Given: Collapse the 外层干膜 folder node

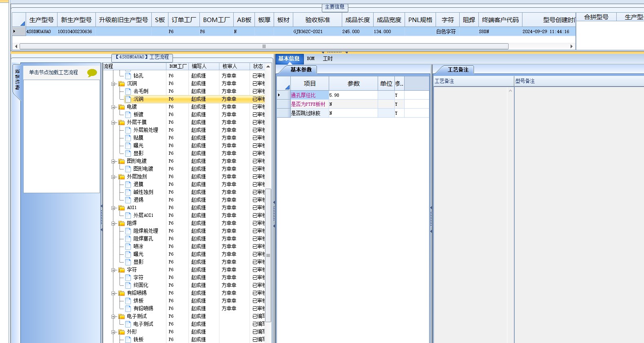Looking at the screenshot, I should [113, 122].
